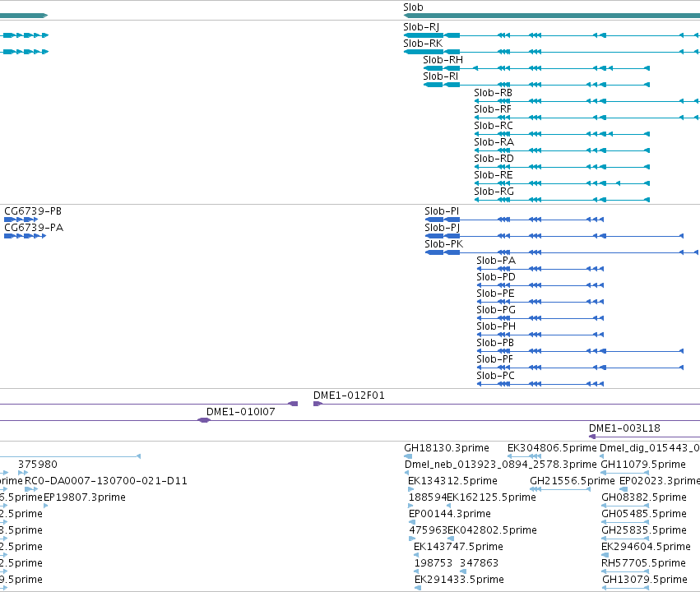Select the GH21556.5prime EST label
The height and width of the screenshot is (592, 700).
coord(573,481)
